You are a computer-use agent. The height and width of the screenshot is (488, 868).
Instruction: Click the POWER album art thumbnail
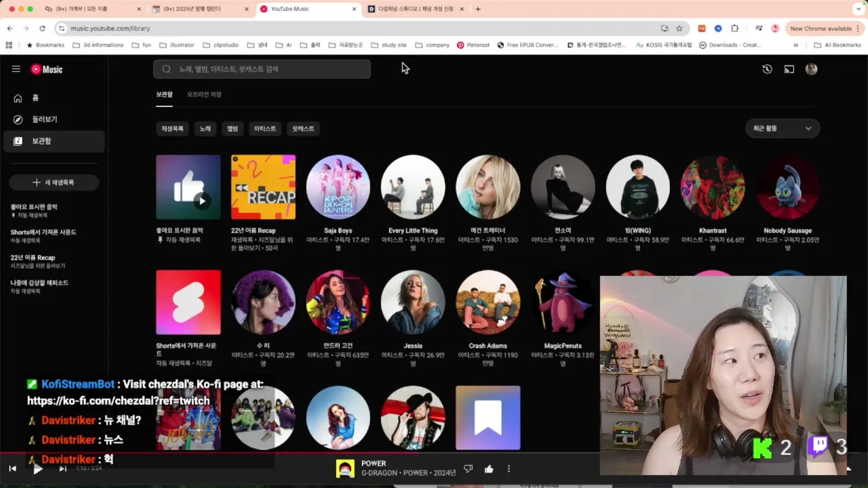[345, 468]
